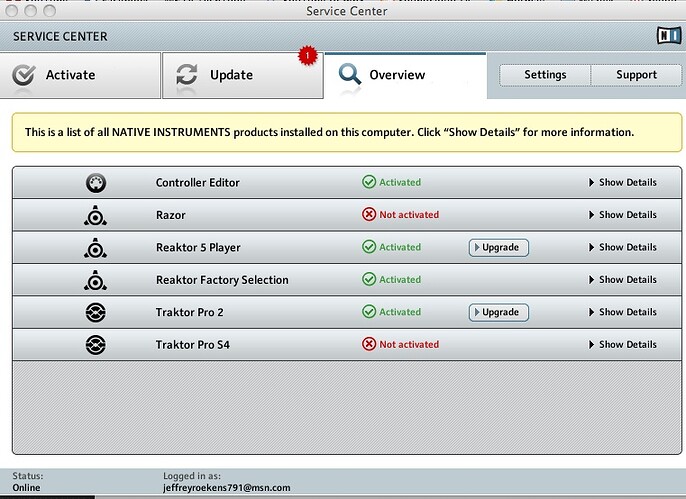Screen dimensions: 686x499
Task: Click the Reaktor 5 Player product icon
Action: [95, 248]
